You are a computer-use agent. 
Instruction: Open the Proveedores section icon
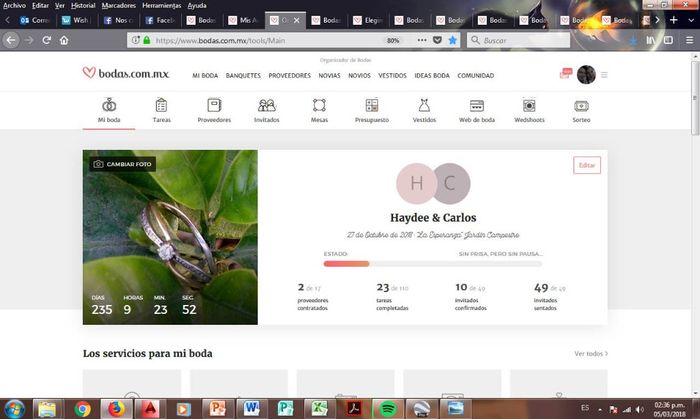214,105
